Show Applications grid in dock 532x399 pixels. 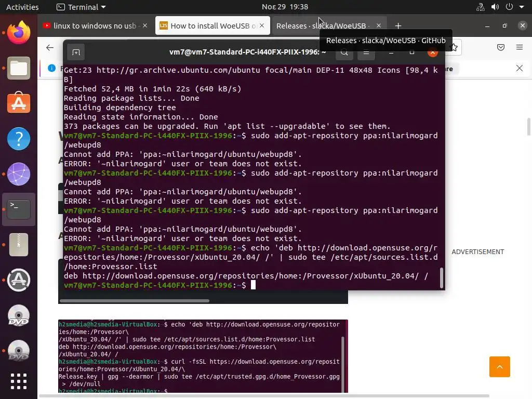tap(19, 381)
